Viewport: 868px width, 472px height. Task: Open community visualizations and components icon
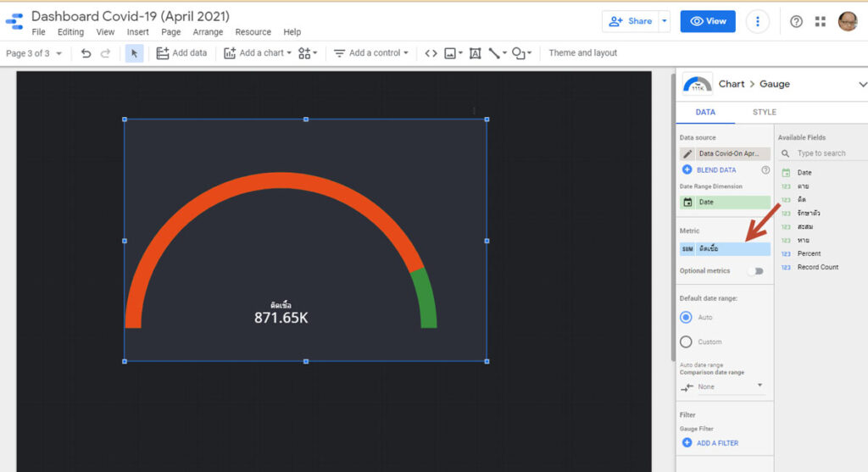click(x=307, y=53)
